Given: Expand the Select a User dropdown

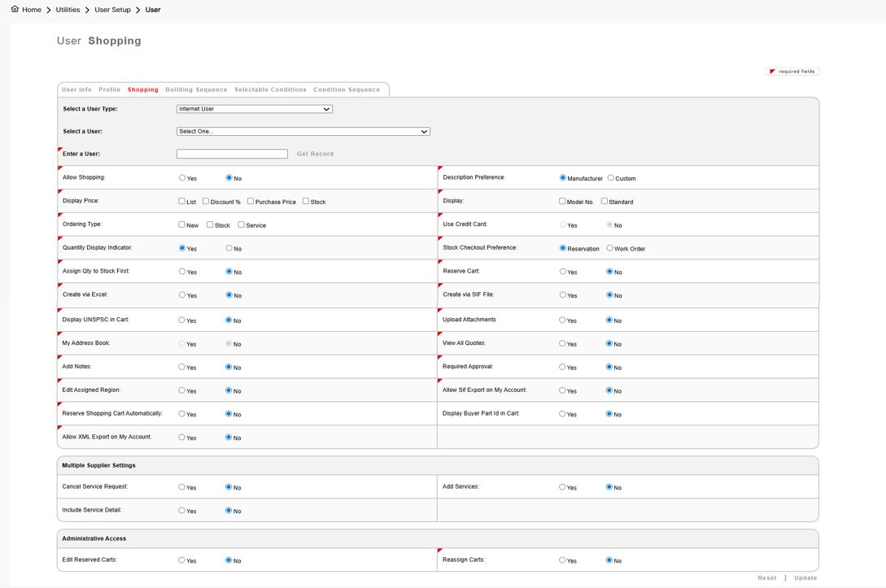Looking at the screenshot, I should (303, 132).
